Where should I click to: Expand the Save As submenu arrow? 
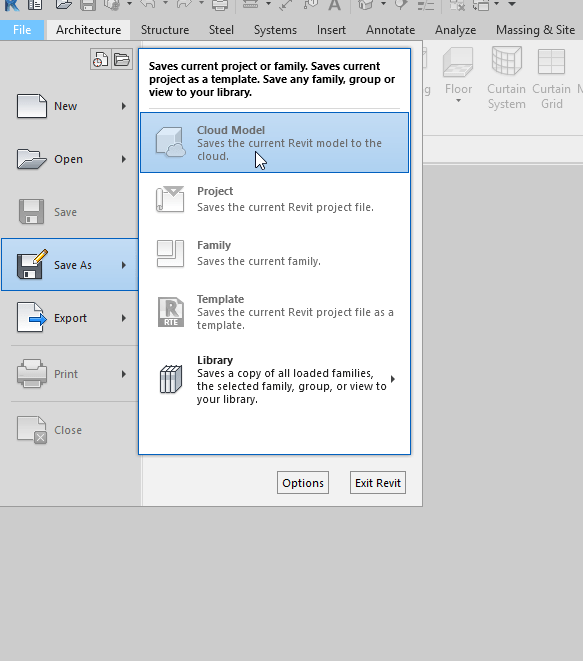coord(124,265)
